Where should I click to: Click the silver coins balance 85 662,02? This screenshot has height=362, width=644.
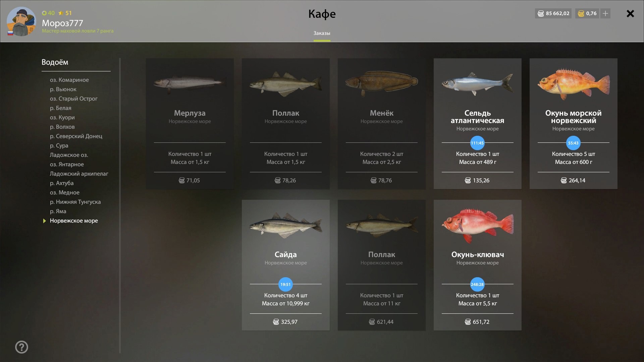click(553, 13)
